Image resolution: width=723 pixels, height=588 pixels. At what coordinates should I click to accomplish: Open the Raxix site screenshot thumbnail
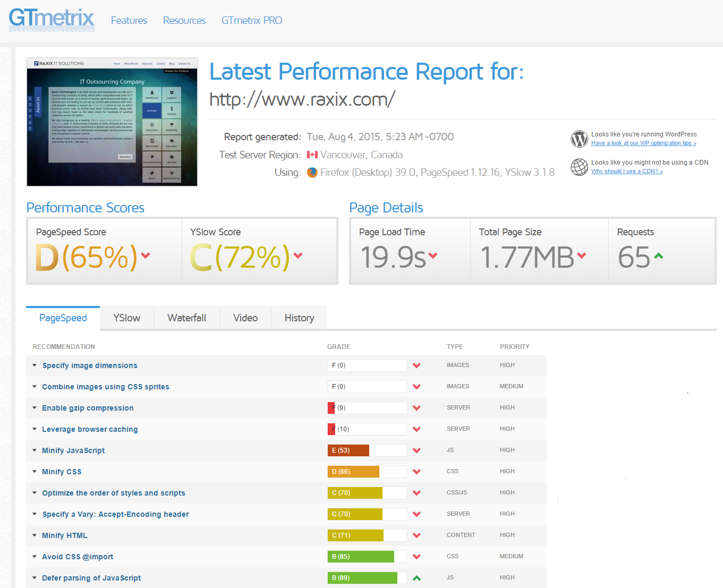tap(112, 122)
